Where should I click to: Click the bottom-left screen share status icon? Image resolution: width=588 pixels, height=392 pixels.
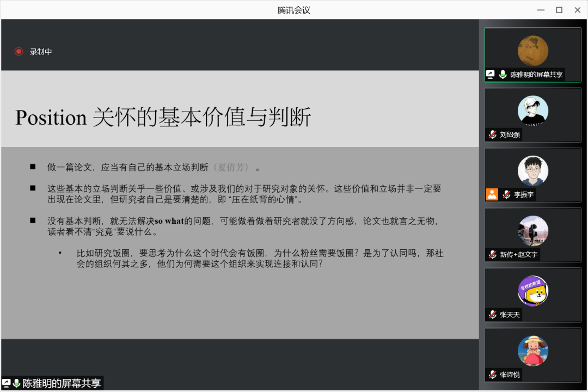coord(7,383)
